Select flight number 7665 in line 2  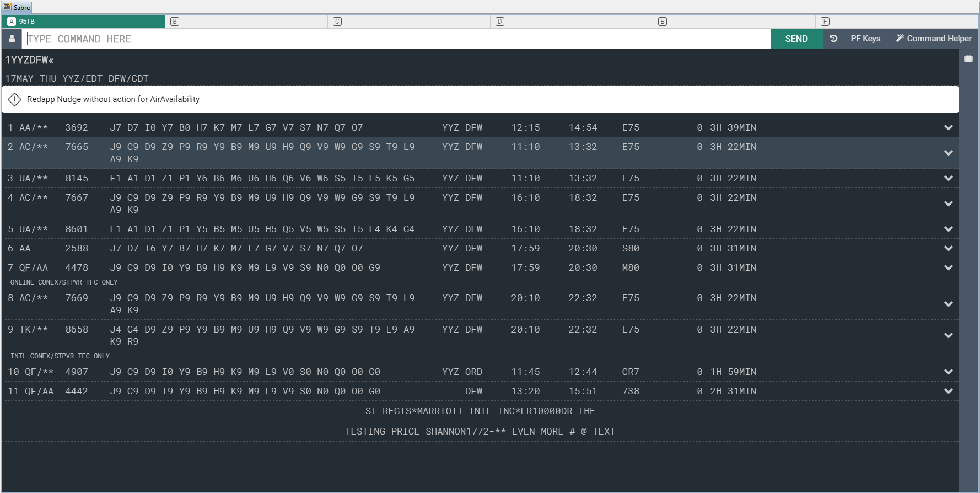coord(77,147)
